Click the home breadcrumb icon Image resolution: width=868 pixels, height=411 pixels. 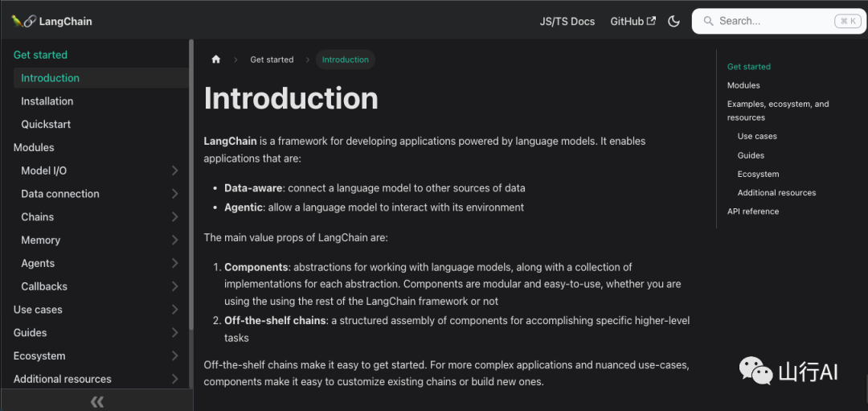point(216,60)
